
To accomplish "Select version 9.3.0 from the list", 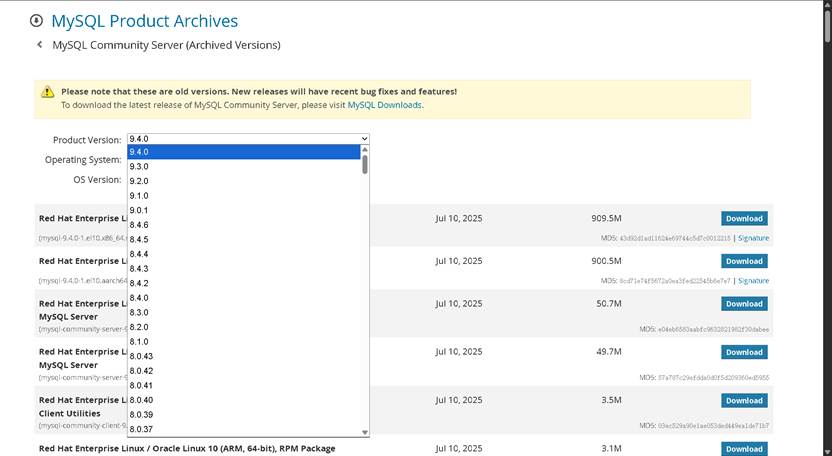I will 244,166.
